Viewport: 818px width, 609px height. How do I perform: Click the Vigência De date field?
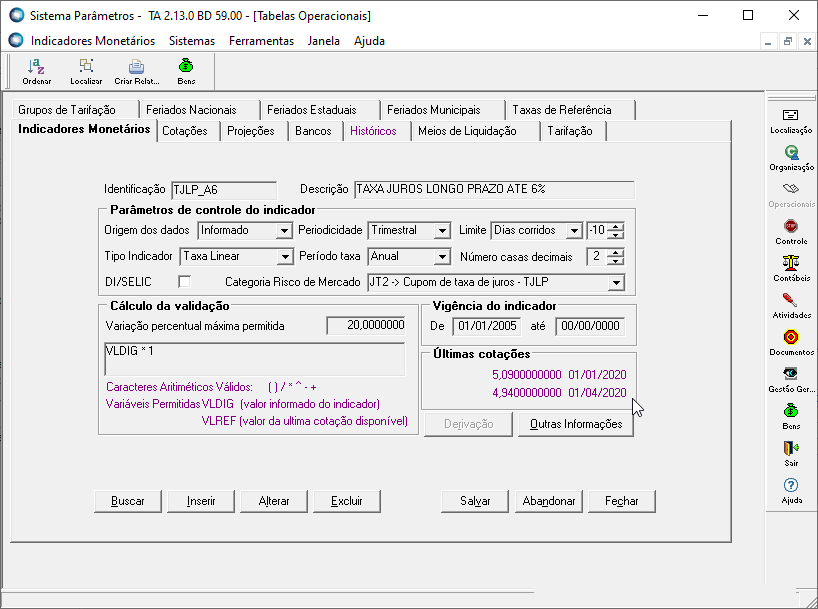pyautogui.click(x=487, y=327)
